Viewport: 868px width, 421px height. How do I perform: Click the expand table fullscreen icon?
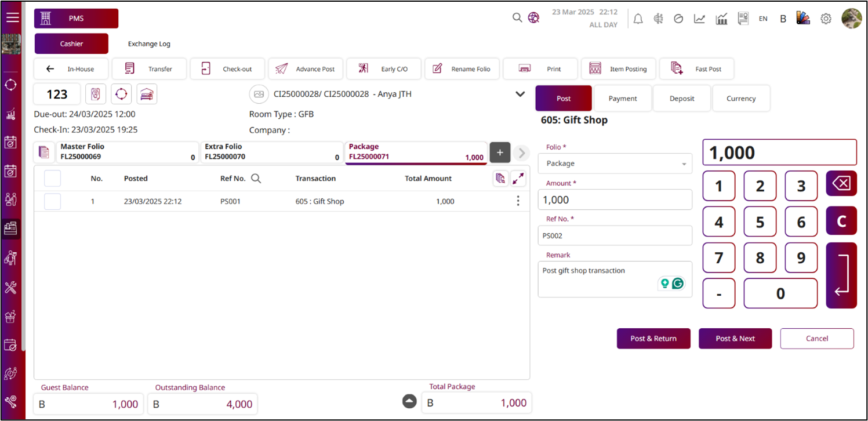pos(518,179)
